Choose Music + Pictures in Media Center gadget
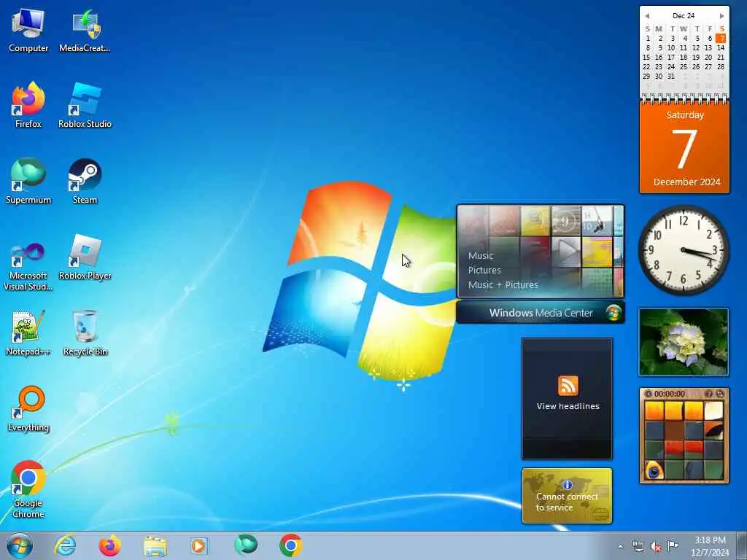747x560 pixels. coord(503,285)
